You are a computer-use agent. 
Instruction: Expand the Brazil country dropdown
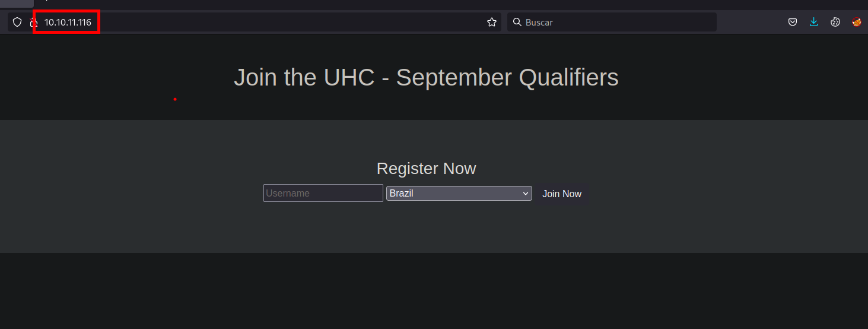click(x=459, y=194)
